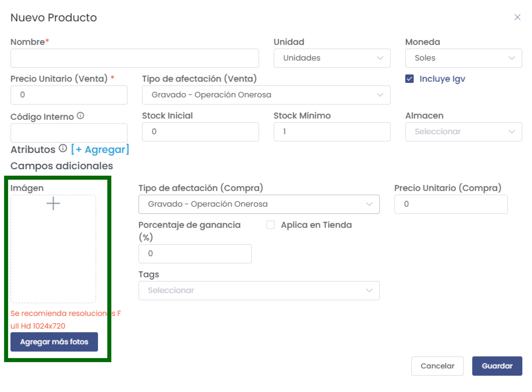This screenshot has height=392, width=532.
Task: Click the Precio Unitario (Venta) field
Action: pos(69,95)
